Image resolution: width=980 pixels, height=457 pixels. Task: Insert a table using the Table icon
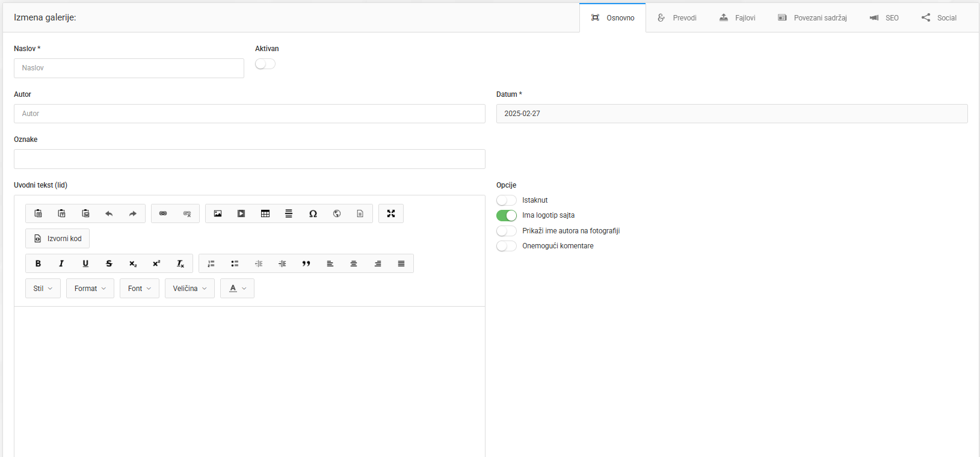point(265,213)
